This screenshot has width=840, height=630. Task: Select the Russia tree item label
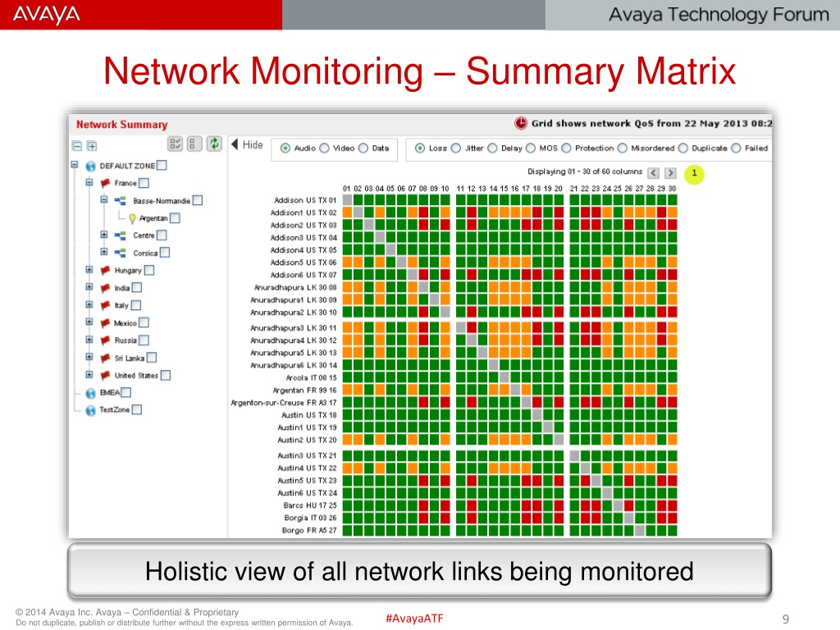click(126, 340)
